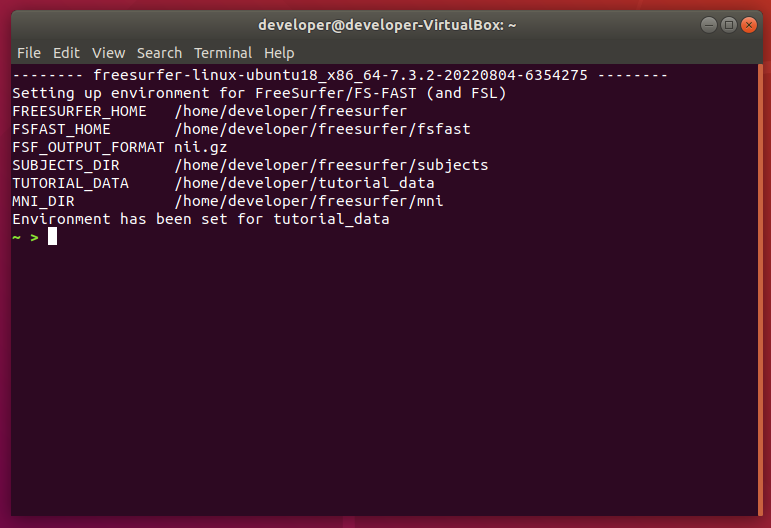Click the "Environment has been set" message
771x528 pixels.
[x=200, y=219]
